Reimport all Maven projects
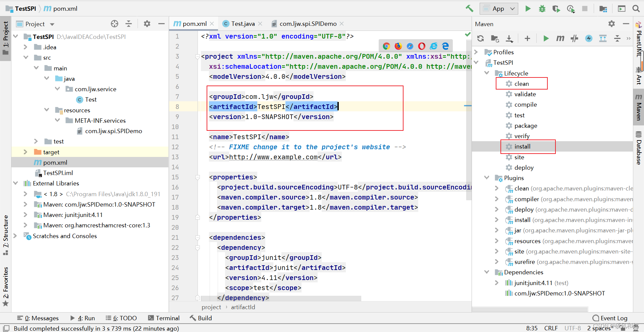 [480, 39]
